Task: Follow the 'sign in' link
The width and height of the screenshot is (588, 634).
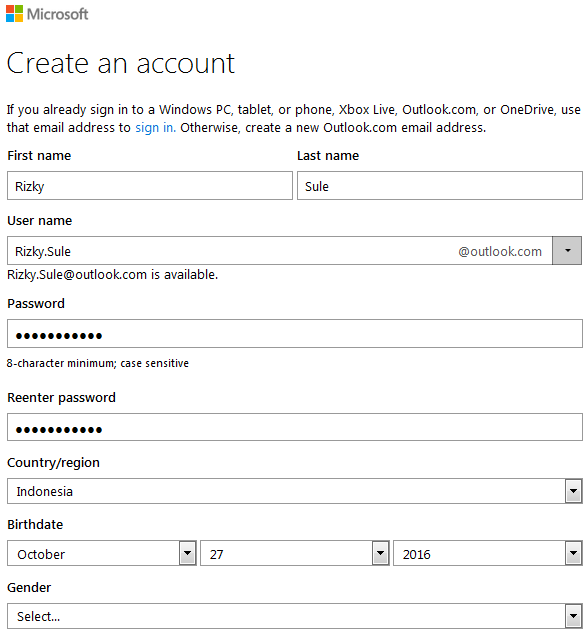Action: (155, 128)
